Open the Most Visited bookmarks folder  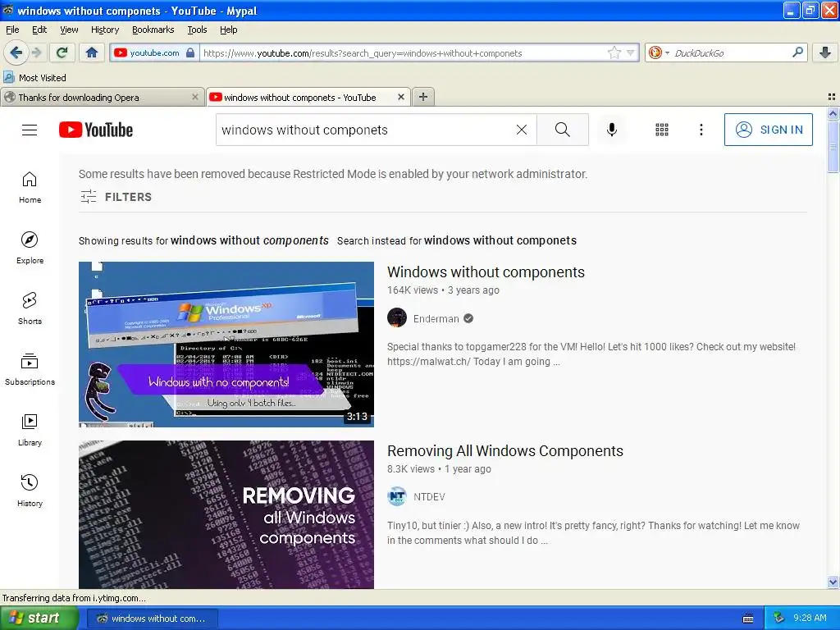click(x=34, y=78)
